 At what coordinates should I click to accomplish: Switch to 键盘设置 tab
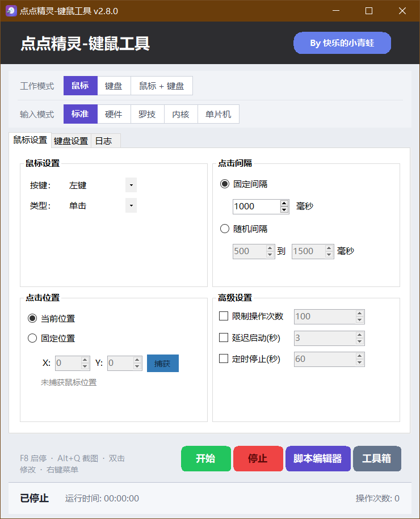71,141
